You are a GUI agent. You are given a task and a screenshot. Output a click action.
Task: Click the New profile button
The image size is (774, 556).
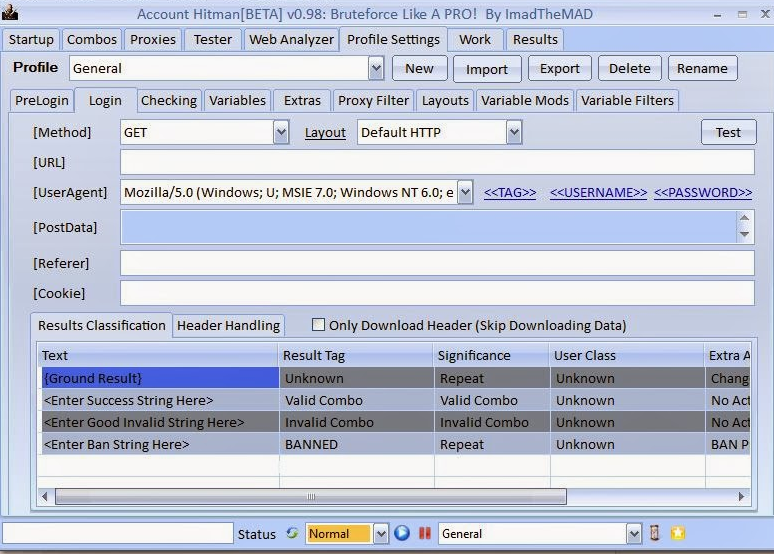[420, 68]
